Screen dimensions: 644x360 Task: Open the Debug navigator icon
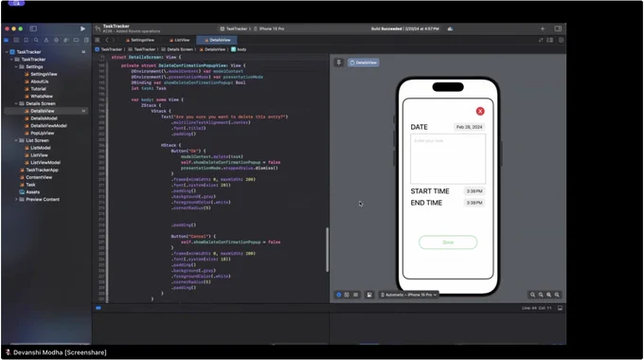pos(66,41)
